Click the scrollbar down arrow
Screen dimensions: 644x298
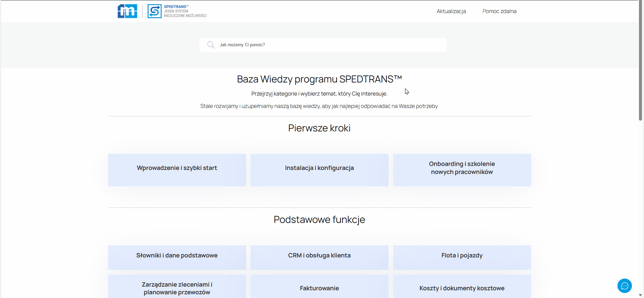coord(640,295)
